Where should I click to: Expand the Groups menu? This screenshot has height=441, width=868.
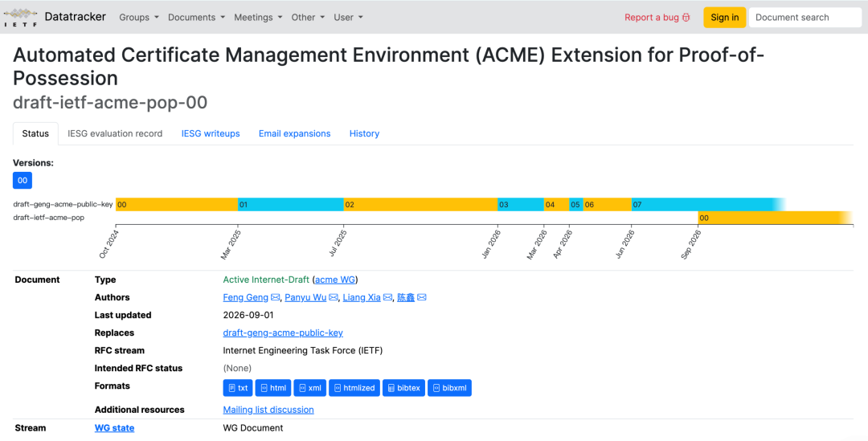(x=139, y=17)
